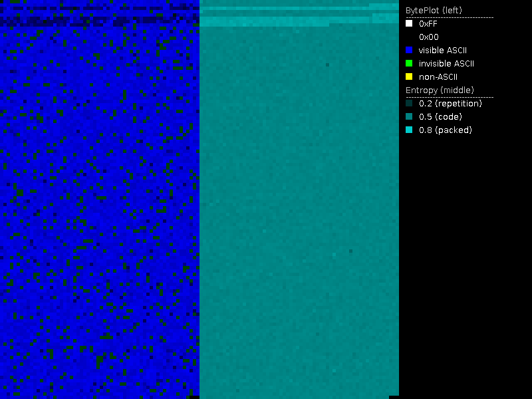This screenshot has width=532, height=399.
Task: Click the "Entropy (middle)" legend heading
Action: coord(440,90)
